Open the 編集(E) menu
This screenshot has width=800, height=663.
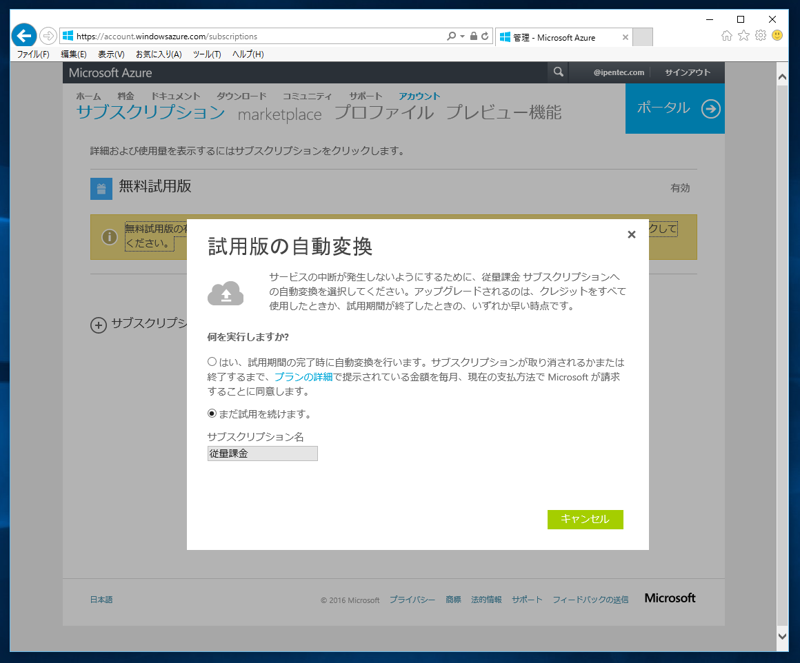coord(73,54)
